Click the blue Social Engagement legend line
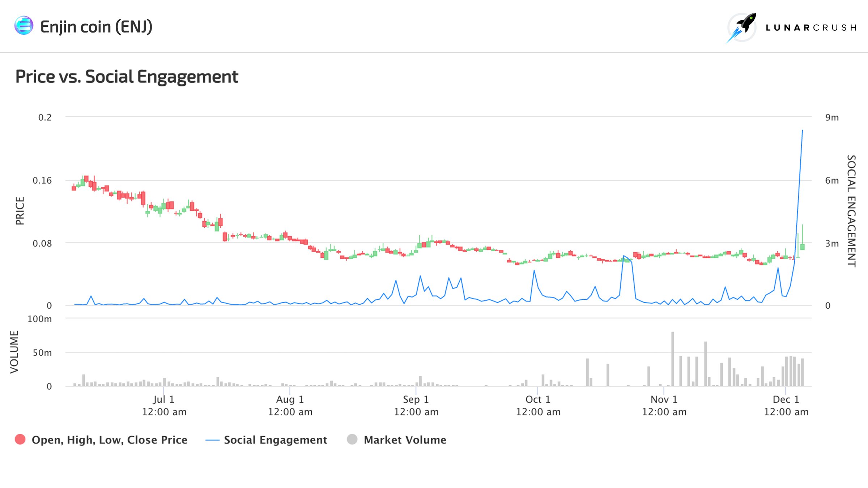The width and height of the screenshot is (868, 488). click(212, 440)
